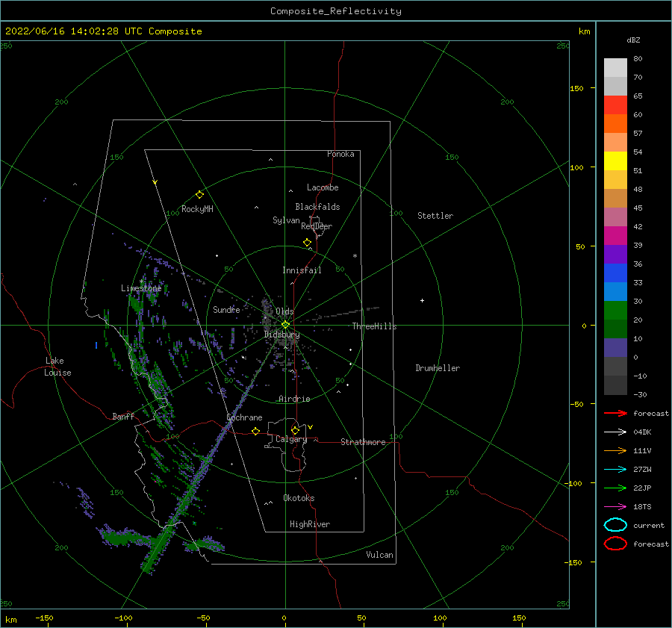Image resolution: width=672 pixels, height=628 pixels.
Task: Click the white 04DK arrow in legend
Action: 615,432
